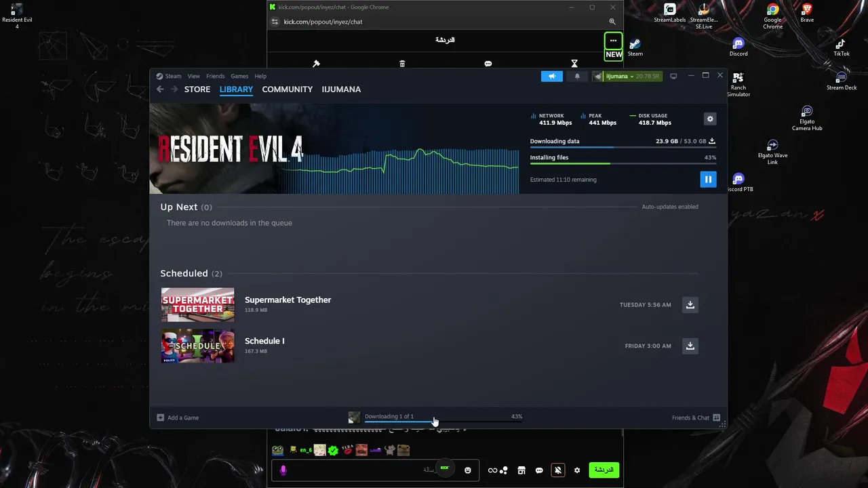
Task: Expand iijumana account dropdown
Action: (x=627, y=76)
